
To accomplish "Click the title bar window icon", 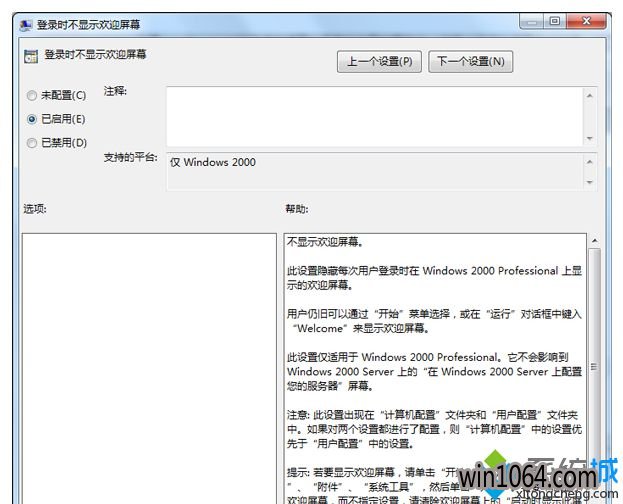I will click(x=26, y=25).
